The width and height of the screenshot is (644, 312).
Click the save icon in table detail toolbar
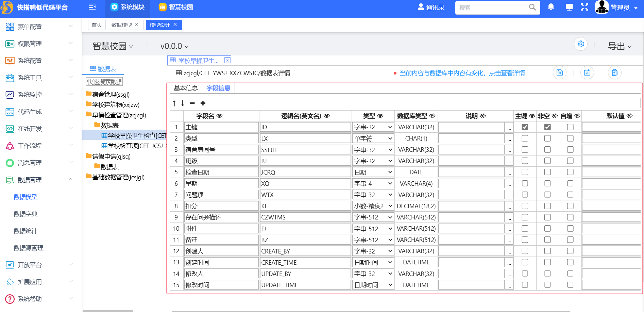click(560, 72)
